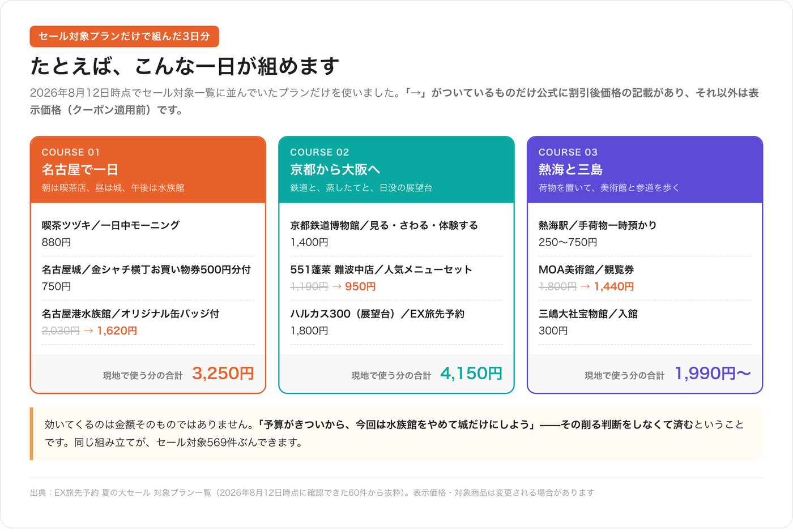This screenshot has width=793, height=532.
Task: Click the 1,400円 price
Action: (309, 242)
